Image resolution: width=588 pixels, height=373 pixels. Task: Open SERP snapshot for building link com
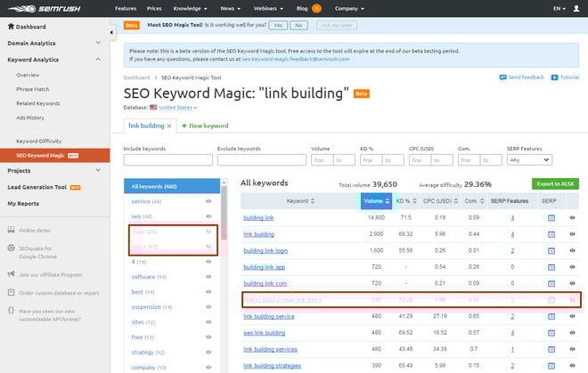tap(551, 284)
